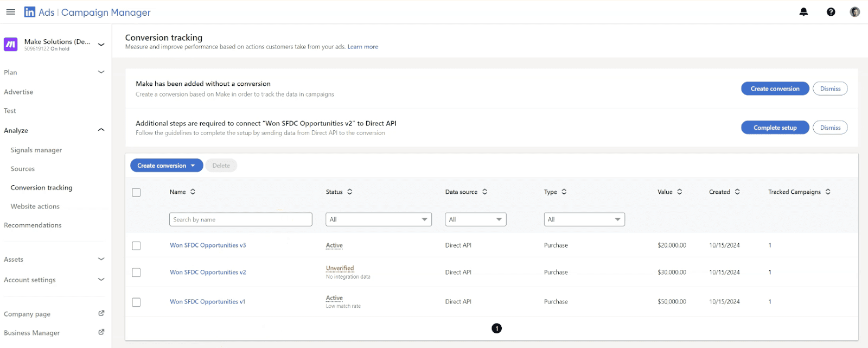Open the help question mark icon
Screen dimensions: 868x348
pos(831,12)
